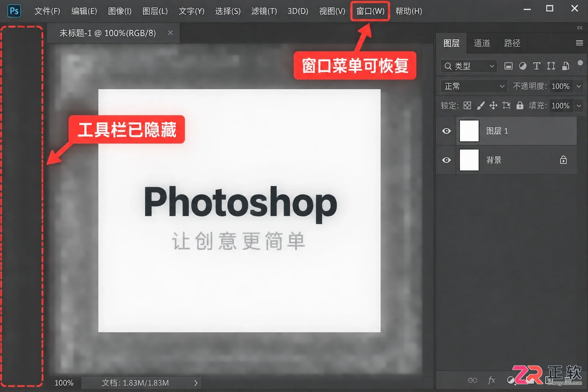
Task: Hide 背景 layer using eye icon
Action: (x=446, y=160)
